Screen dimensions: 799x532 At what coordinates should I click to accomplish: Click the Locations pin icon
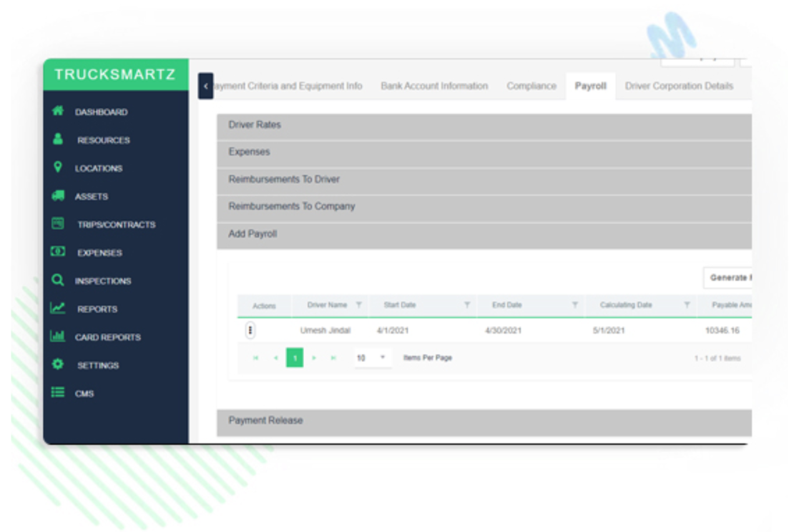pos(58,167)
